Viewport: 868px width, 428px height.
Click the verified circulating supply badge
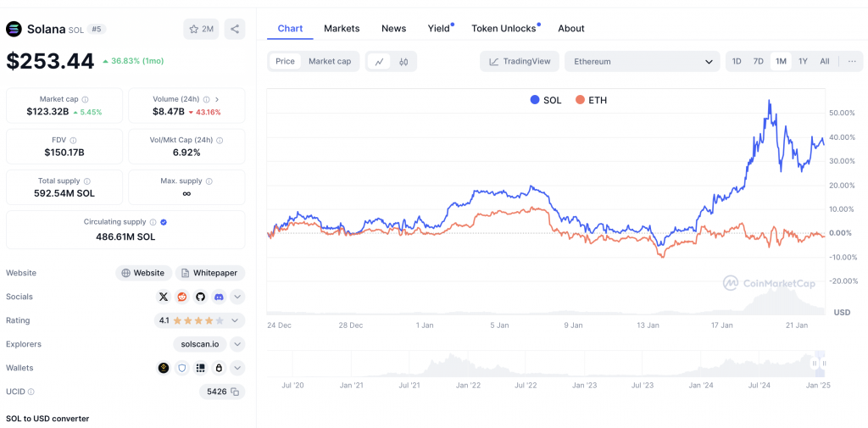click(x=164, y=222)
